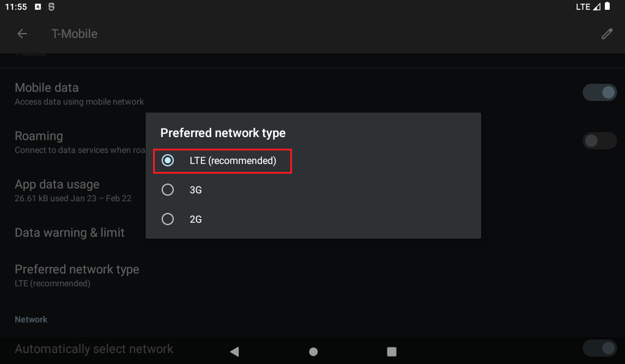Choose the 3G network type

(168, 190)
